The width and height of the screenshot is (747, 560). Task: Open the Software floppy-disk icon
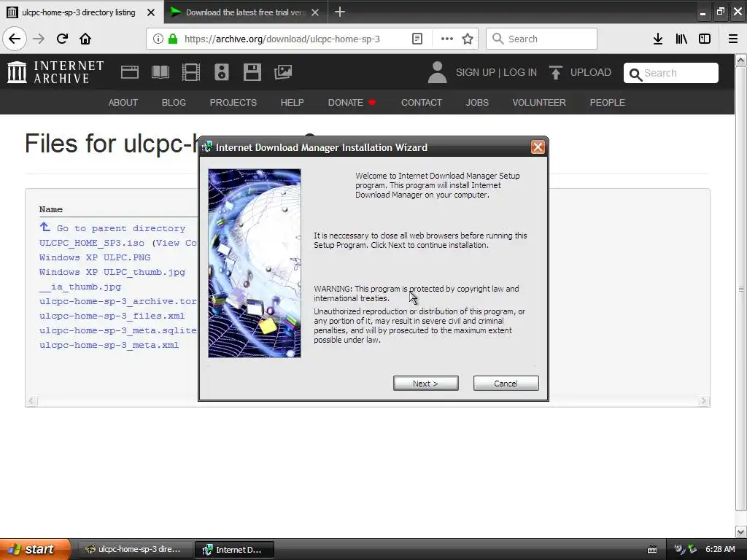point(252,72)
